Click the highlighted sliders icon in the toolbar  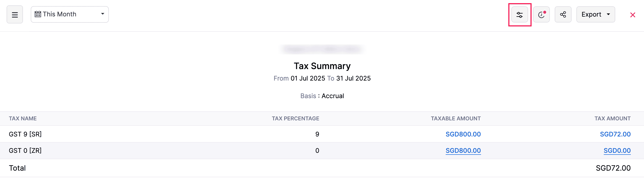520,14
